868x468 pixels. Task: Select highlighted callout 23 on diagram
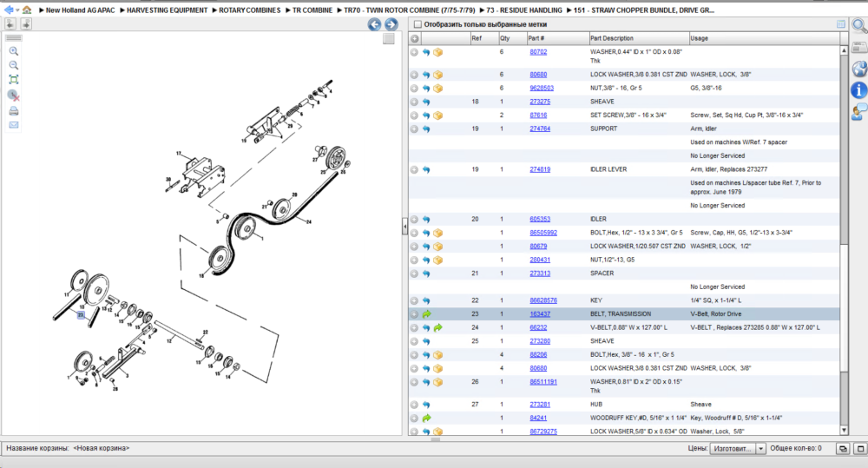click(81, 315)
